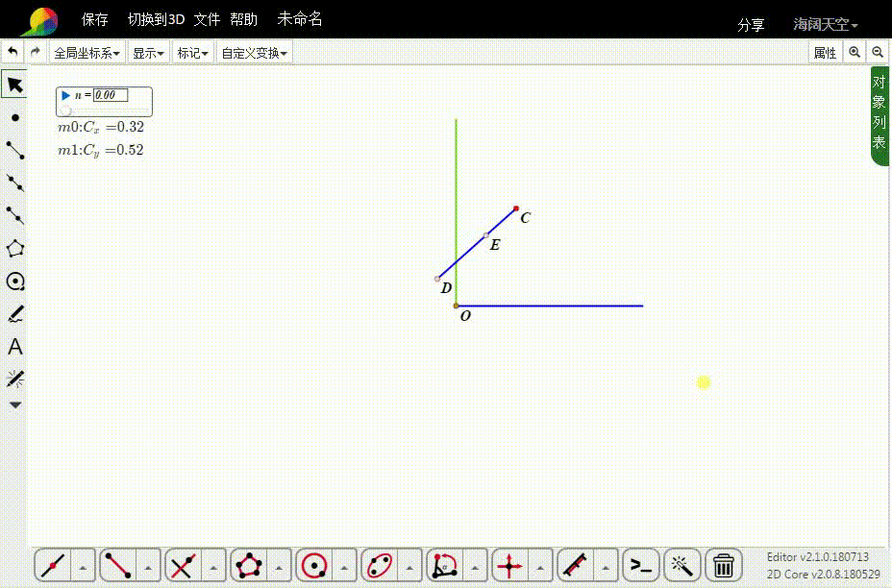Image resolution: width=892 pixels, height=588 pixels.
Task: Expand the intersection tool options arrow
Action: [x=214, y=567]
